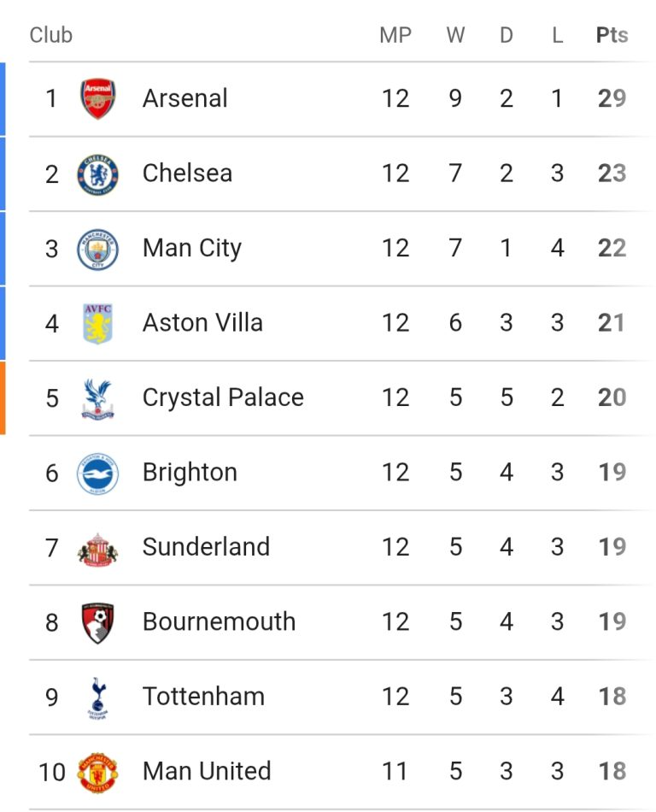The image size is (656, 812).
Task: Click Arsenal's 29 points value
Action: [612, 98]
